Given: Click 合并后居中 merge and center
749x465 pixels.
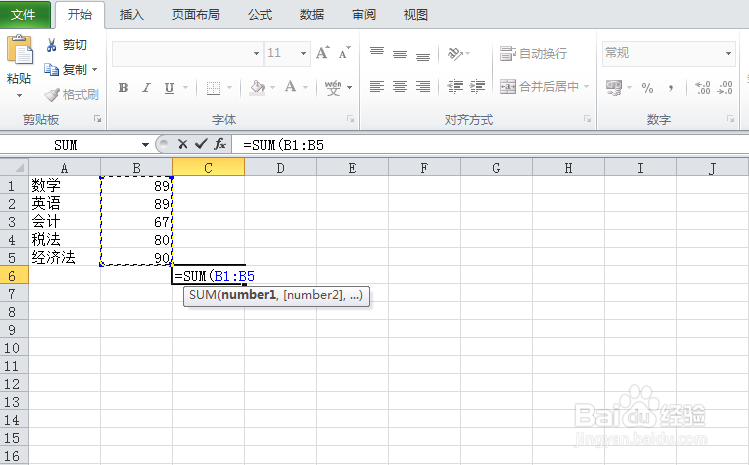Looking at the screenshot, I should (x=539, y=87).
